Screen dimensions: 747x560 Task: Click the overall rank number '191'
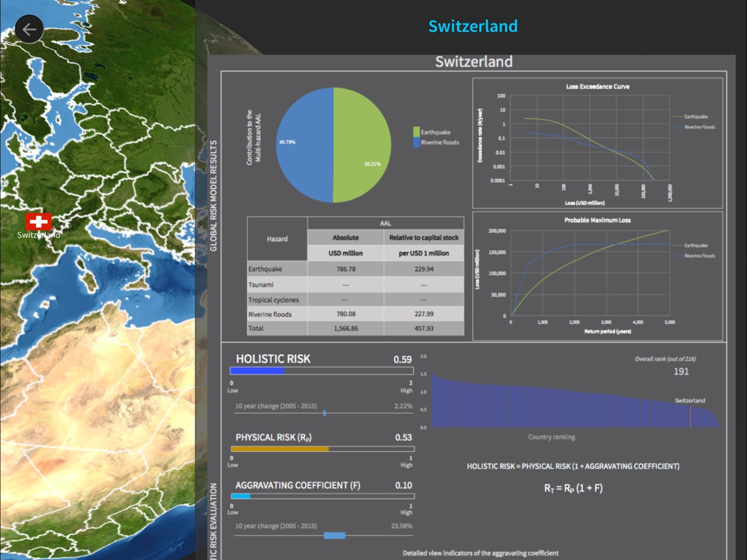pos(681,372)
